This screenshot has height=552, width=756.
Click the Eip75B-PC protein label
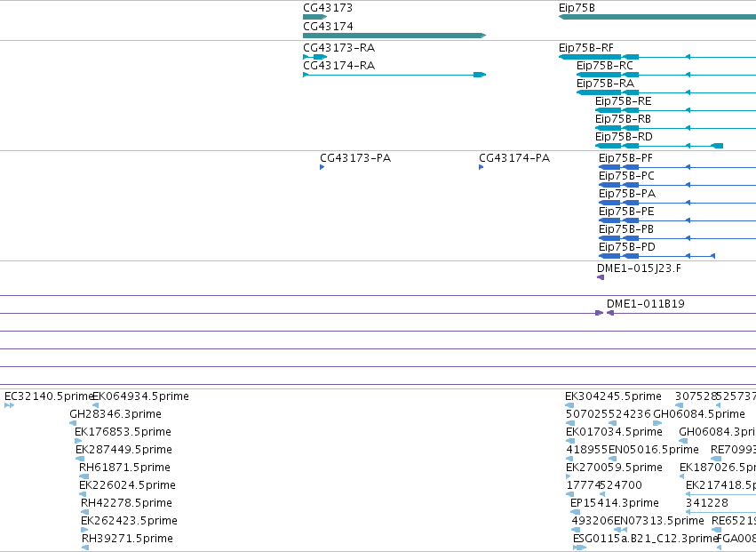(x=626, y=176)
